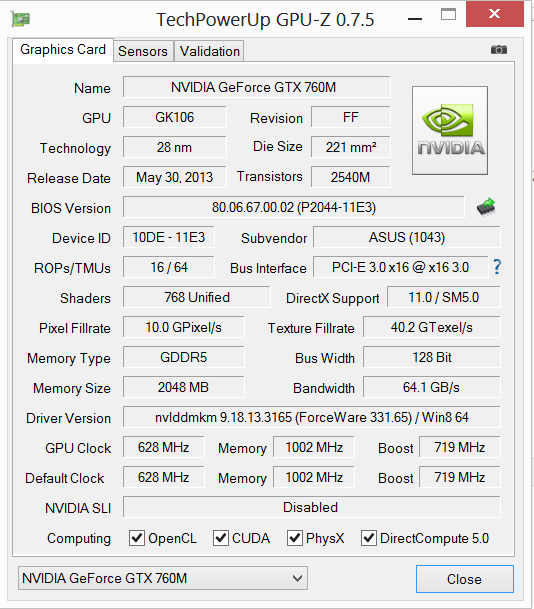Click the Close button
Image resolution: width=534 pixels, height=609 pixels.
click(x=464, y=579)
